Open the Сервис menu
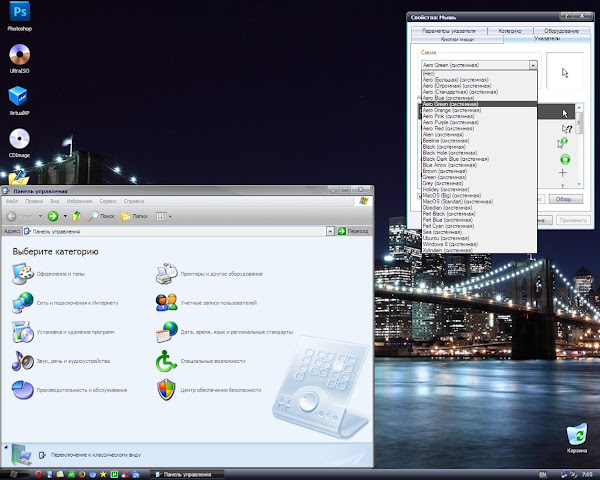 coord(109,201)
